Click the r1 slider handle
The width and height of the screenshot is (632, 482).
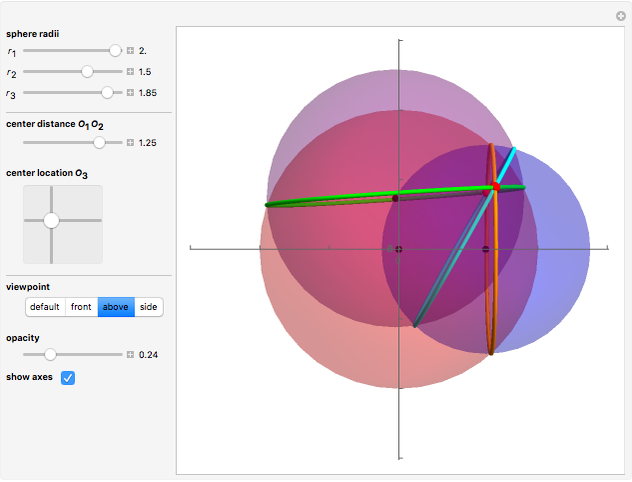[x=115, y=50]
